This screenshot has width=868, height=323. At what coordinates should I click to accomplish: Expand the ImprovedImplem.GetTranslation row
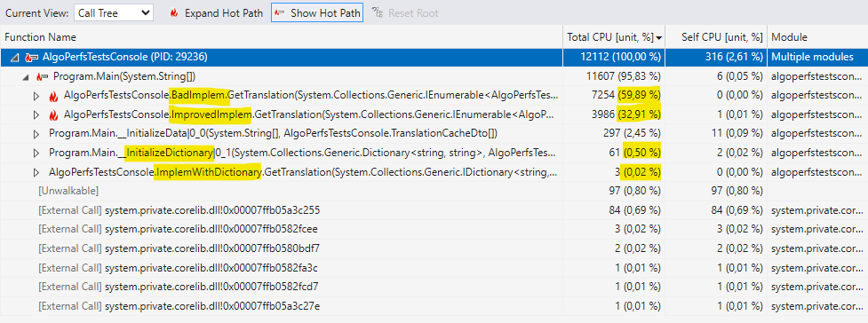click(36, 115)
